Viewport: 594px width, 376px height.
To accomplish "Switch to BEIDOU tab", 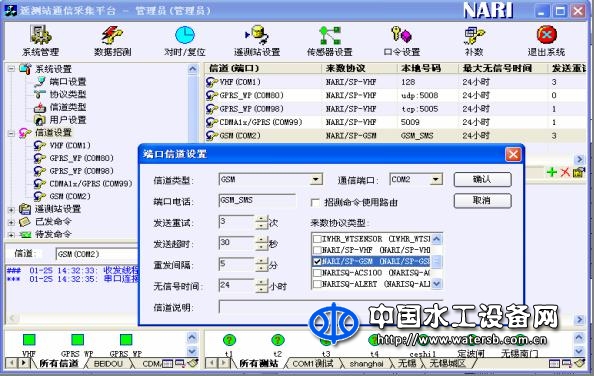I will (108, 364).
